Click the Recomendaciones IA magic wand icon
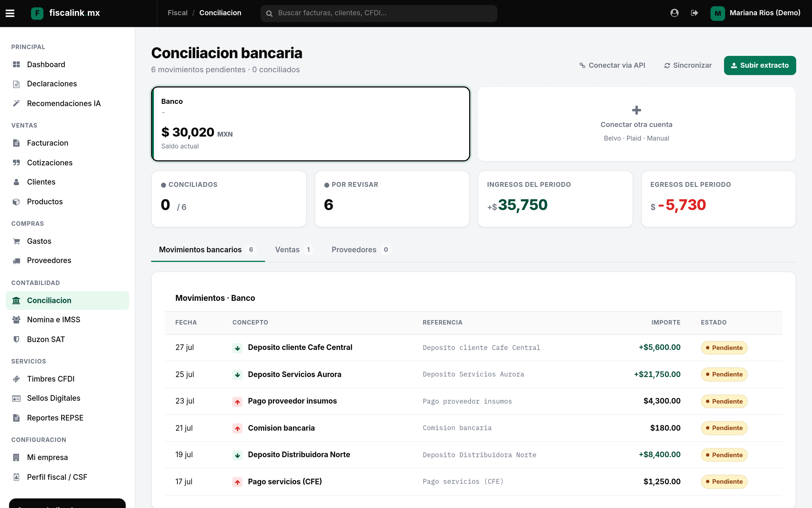The width and height of the screenshot is (812, 508). coord(16,104)
